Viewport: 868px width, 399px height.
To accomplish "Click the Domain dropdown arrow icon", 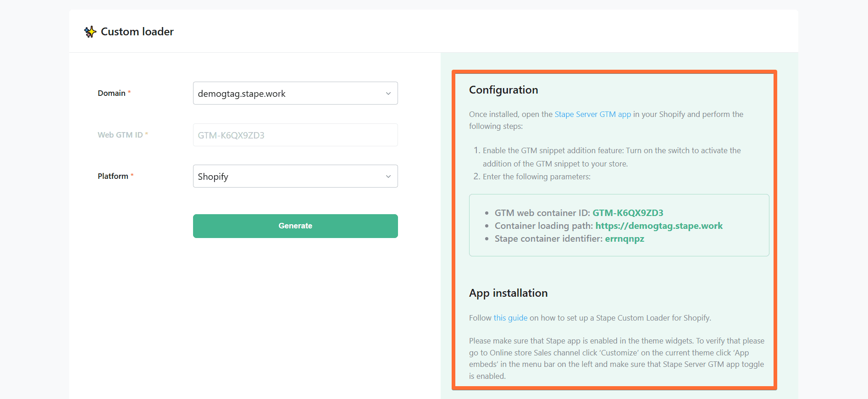I will pos(388,94).
